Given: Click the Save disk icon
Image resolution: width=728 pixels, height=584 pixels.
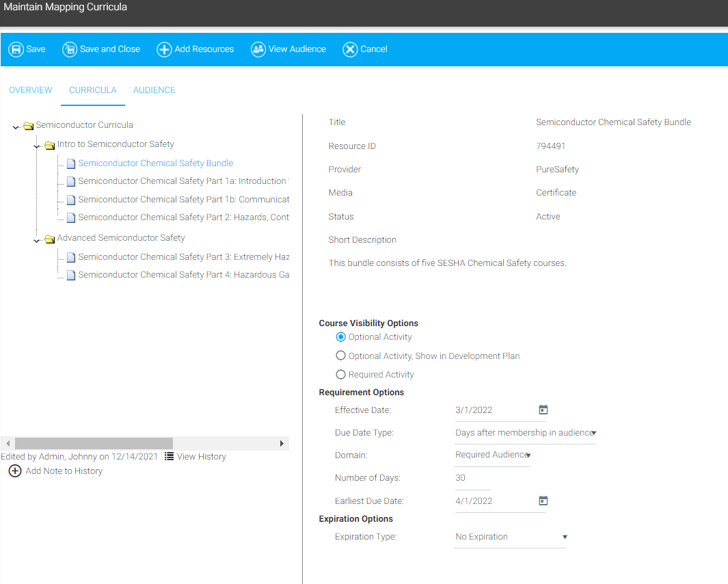Looking at the screenshot, I should click(x=16, y=49).
